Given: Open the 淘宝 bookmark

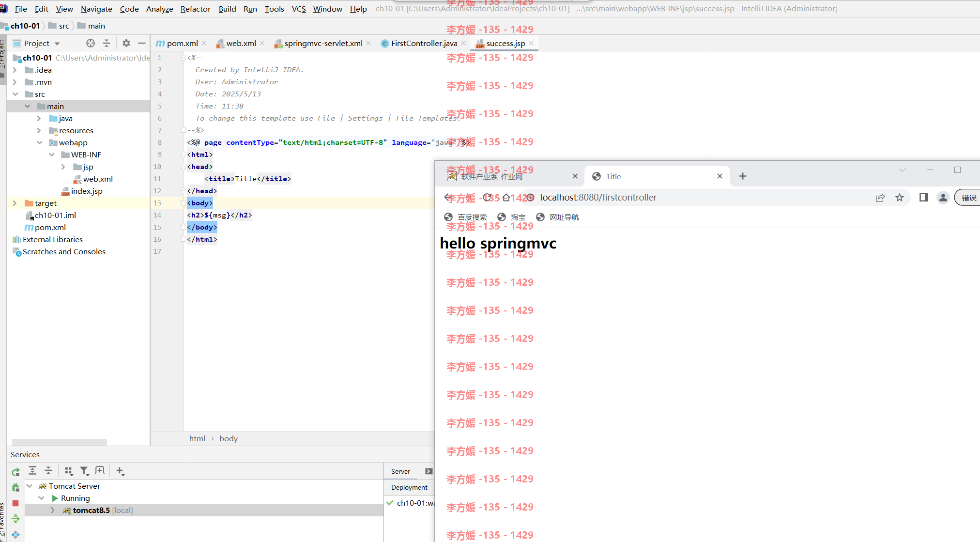Looking at the screenshot, I should pyautogui.click(x=511, y=217).
